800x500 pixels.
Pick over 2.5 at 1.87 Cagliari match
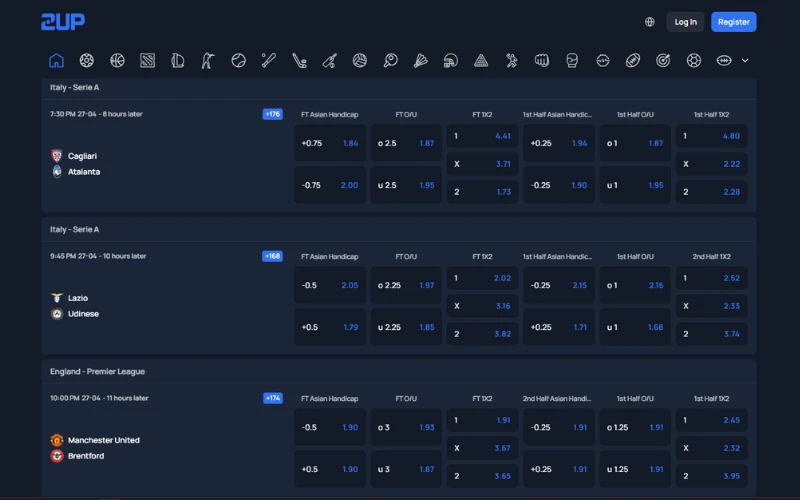coord(406,143)
